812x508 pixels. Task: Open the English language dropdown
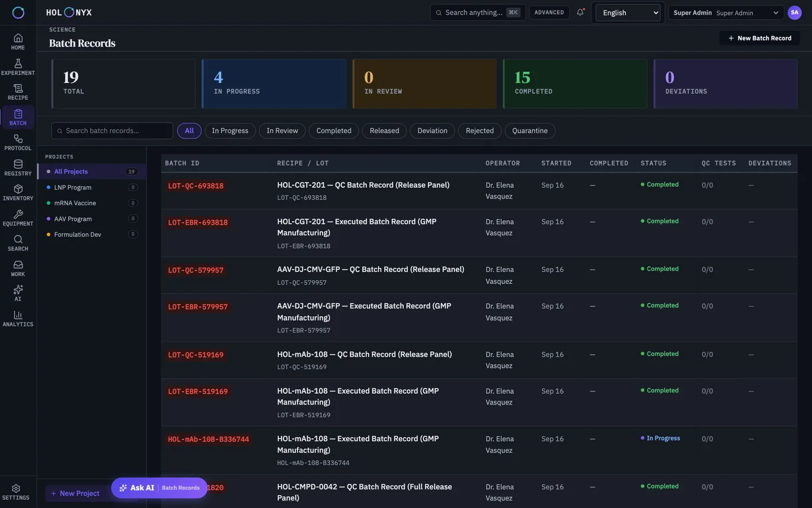coord(628,12)
